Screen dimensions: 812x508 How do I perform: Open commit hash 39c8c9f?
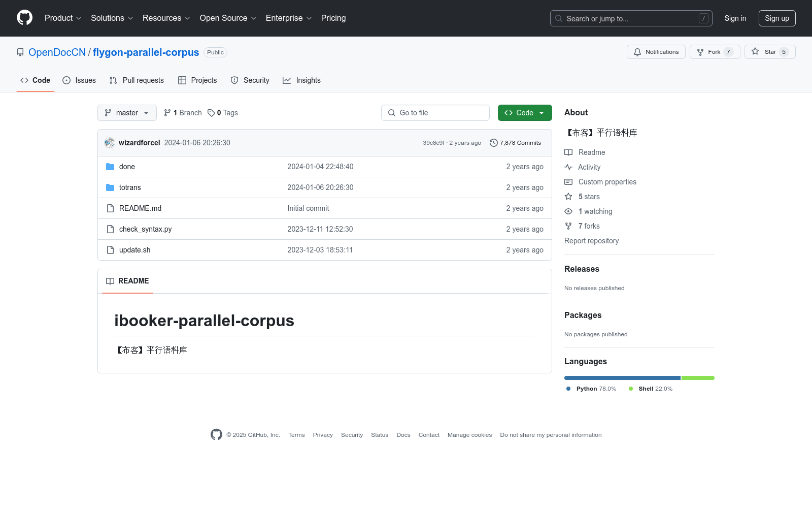pyautogui.click(x=433, y=143)
